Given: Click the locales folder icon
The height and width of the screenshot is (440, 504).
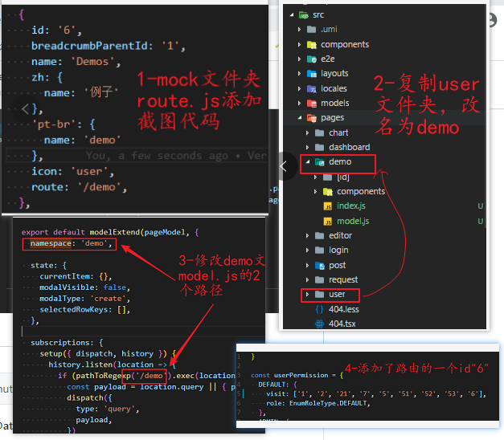Looking at the screenshot, I should [x=311, y=88].
